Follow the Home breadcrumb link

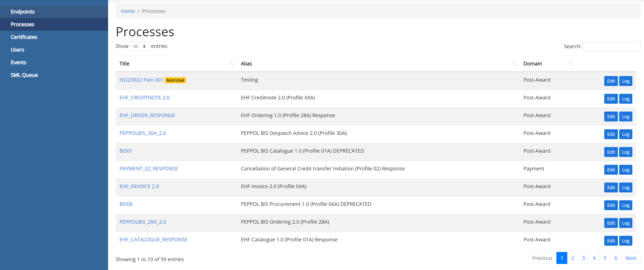[128, 11]
